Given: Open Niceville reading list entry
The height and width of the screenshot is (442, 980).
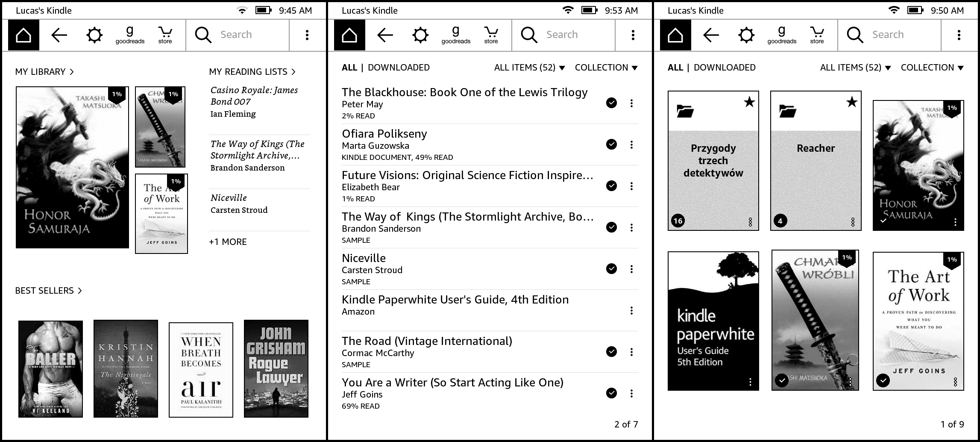Looking at the screenshot, I should 259,204.
